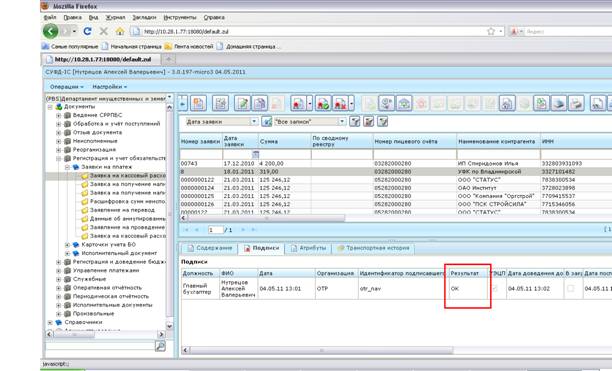Click the funnel filter icon beside Все записи
The width and height of the screenshot is (612, 371).
click(x=354, y=122)
